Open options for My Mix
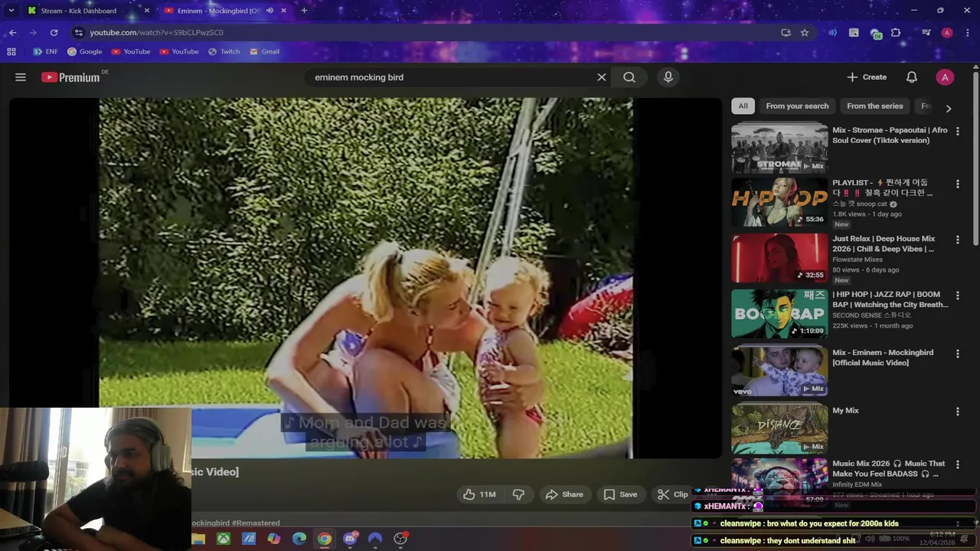 coord(957,412)
